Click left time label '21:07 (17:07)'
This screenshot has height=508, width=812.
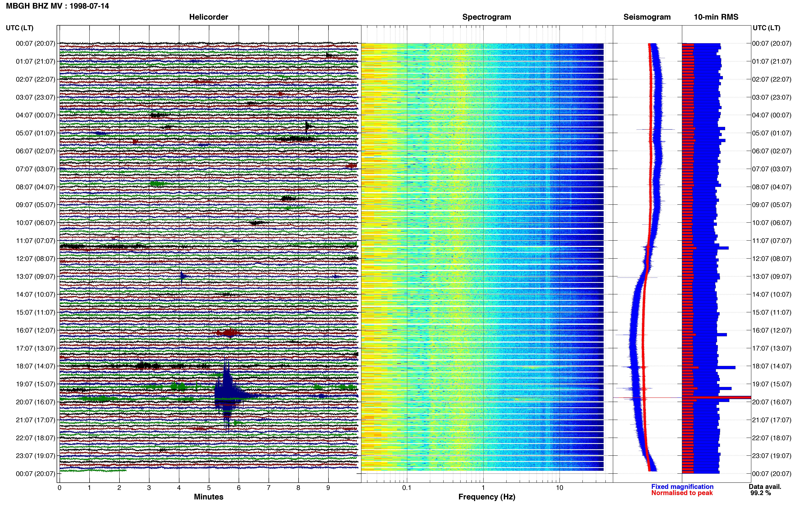point(35,420)
